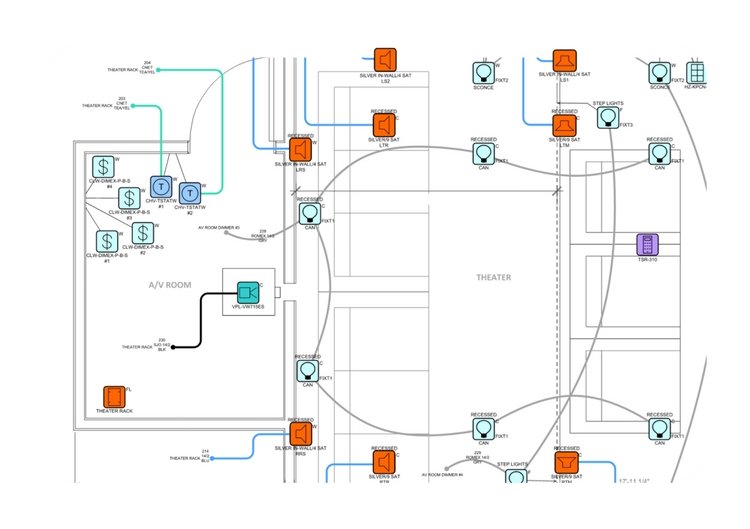Click the THEATER RACK text beside 230 SJO

click(x=137, y=347)
